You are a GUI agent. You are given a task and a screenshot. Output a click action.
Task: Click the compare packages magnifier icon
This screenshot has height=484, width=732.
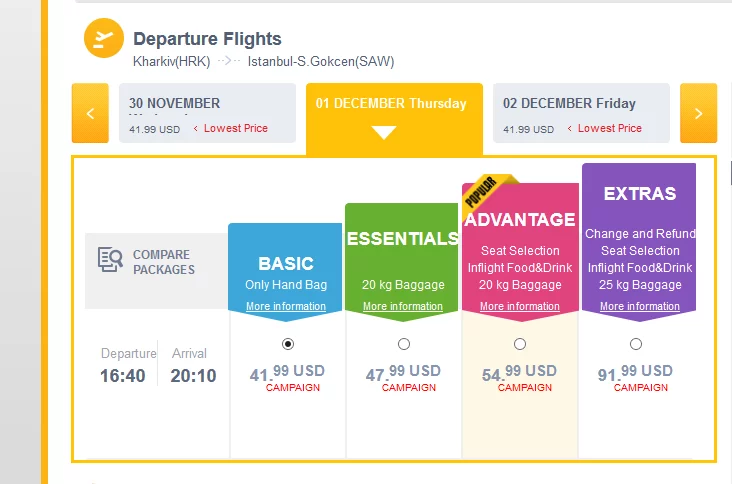click(110, 260)
